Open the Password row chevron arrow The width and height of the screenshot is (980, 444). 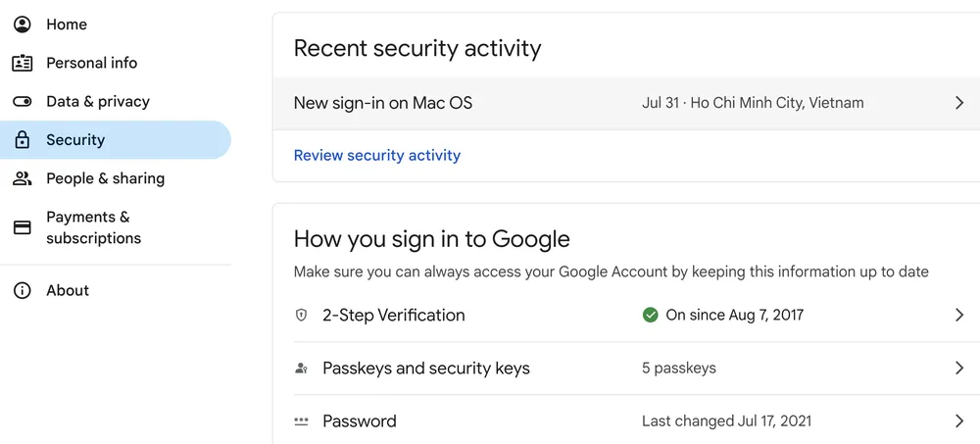click(960, 421)
